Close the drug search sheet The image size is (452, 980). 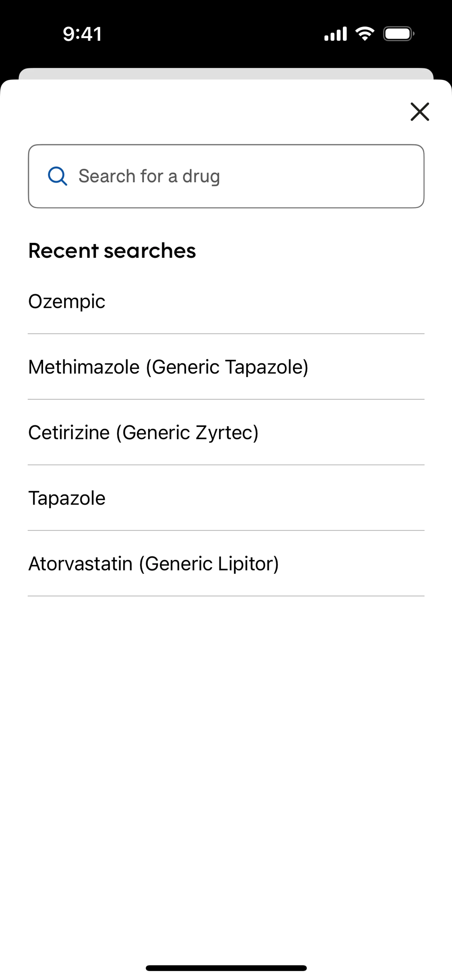click(x=420, y=112)
